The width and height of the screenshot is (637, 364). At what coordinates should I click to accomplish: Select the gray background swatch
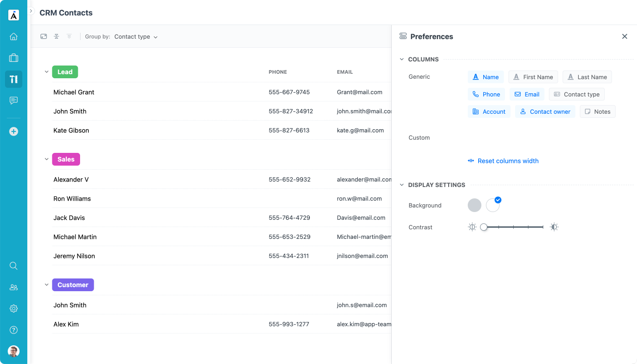tap(475, 205)
